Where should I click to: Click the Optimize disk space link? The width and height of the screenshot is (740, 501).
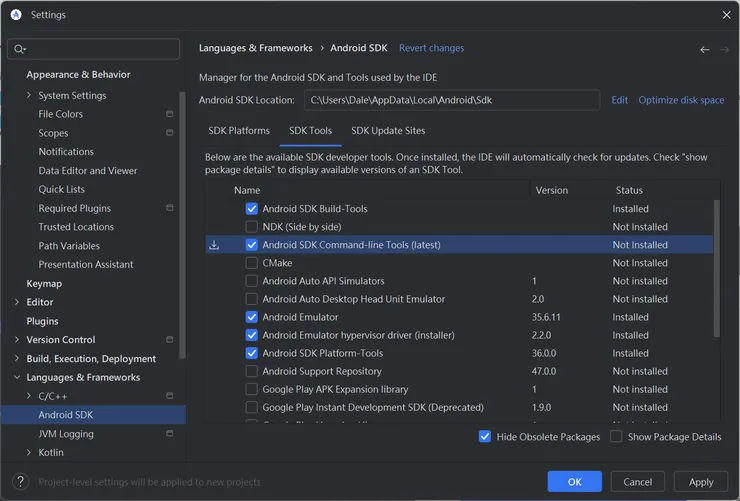click(x=681, y=100)
